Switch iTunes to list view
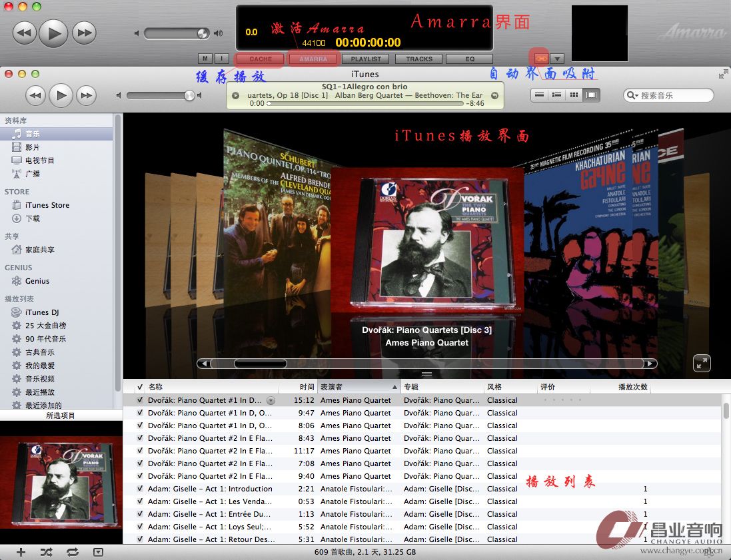The image size is (731, 560). click(539, 95)
